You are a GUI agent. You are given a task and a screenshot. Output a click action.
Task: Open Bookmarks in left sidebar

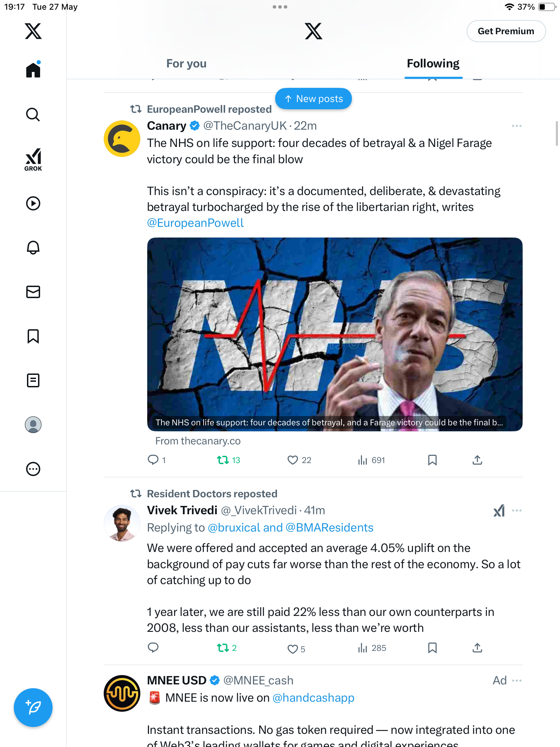[33, 336]
